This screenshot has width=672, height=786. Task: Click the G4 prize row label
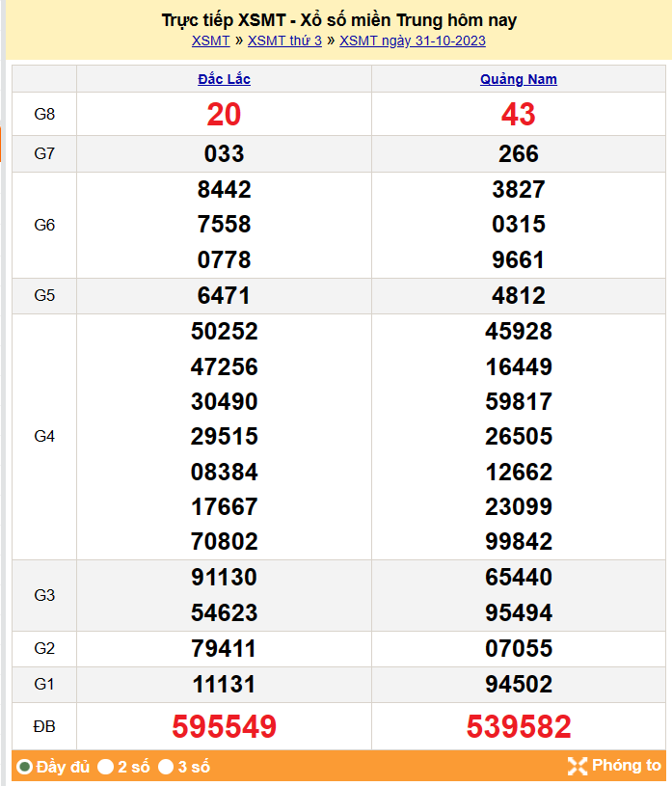click(x=44, y=436)
